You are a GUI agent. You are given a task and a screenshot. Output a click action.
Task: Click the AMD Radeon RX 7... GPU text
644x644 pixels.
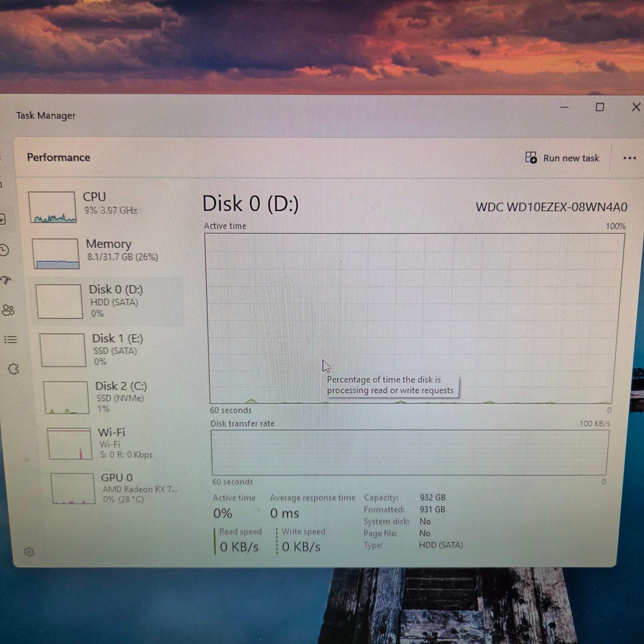140,489
